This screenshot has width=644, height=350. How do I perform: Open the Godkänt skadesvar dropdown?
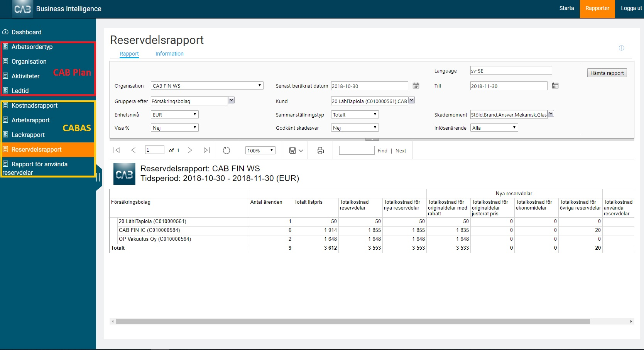point(355,128)
